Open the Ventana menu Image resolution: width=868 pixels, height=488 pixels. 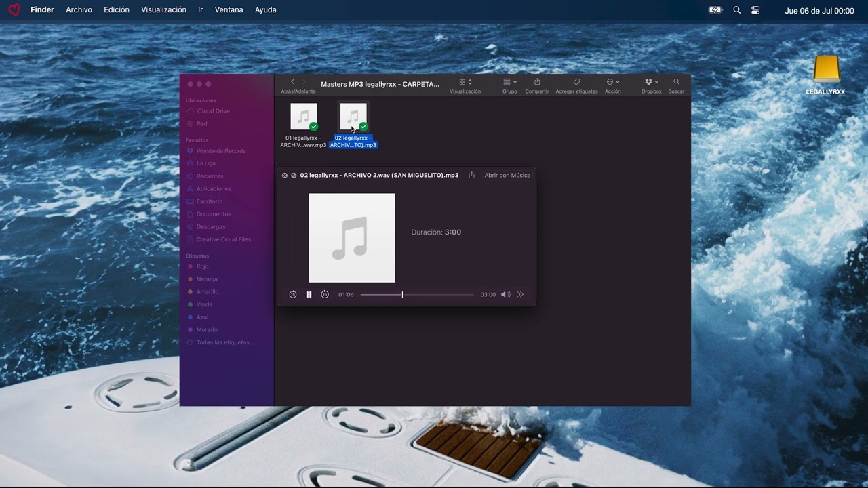tap(229, 10)
